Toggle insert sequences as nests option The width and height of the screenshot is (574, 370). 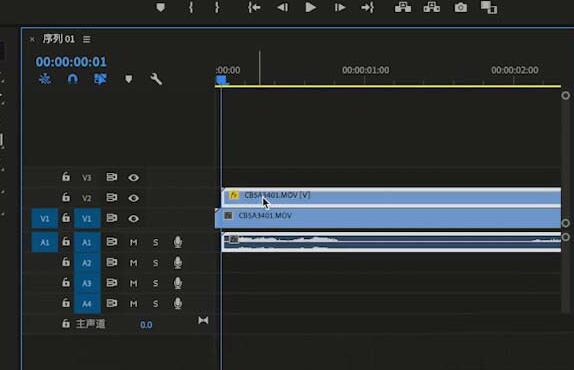45,79
